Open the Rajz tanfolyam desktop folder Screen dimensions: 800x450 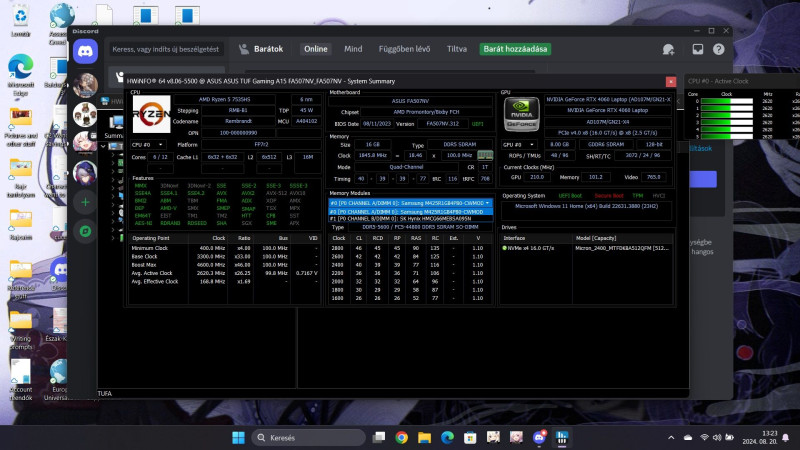pyautogui.click(x=21, y=178)
